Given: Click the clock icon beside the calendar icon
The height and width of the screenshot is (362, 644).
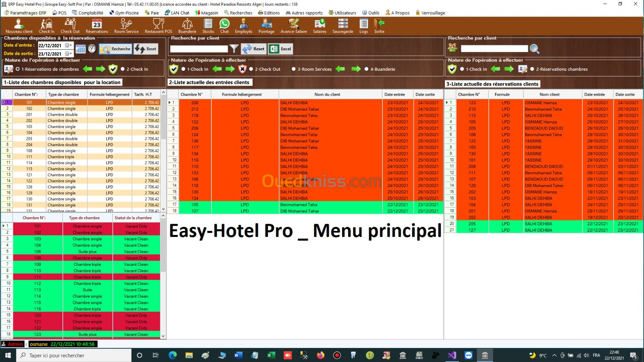Looking at the screenshot, I should [92, 49].
